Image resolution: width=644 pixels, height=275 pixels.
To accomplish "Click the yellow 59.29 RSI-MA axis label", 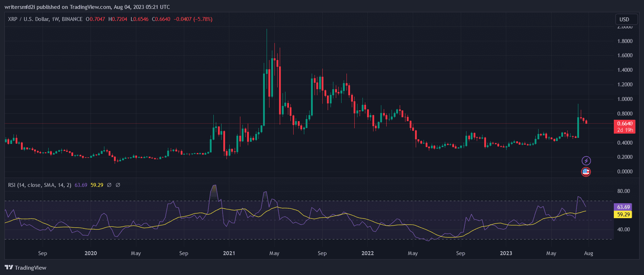I will click(x=623, y=214).
